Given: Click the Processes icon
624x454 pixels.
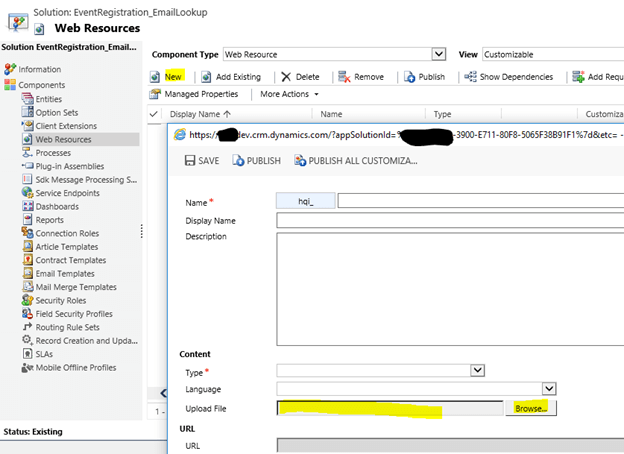Looking at the screenshot, I should pos(27,152).
